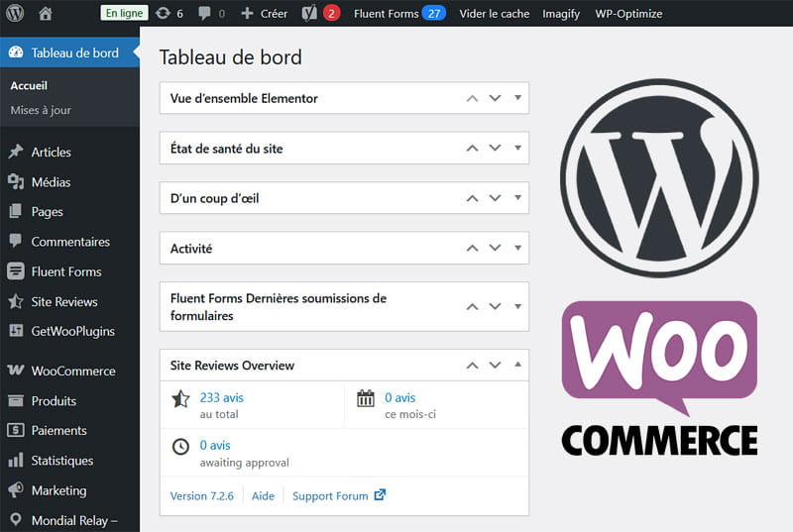This screenshot has width=793, height=532.
Task: Open the 233 avis au total link
Action: [221, 397]
